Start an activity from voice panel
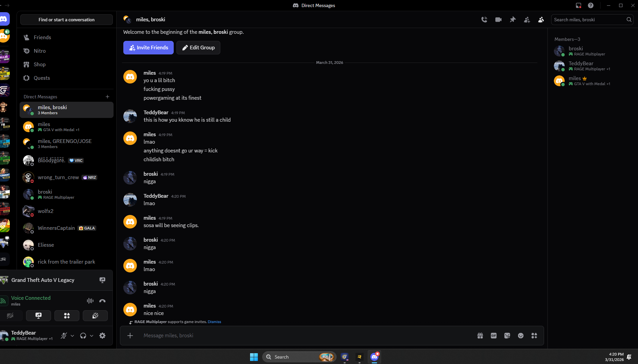638x364 pixels. 67,316
